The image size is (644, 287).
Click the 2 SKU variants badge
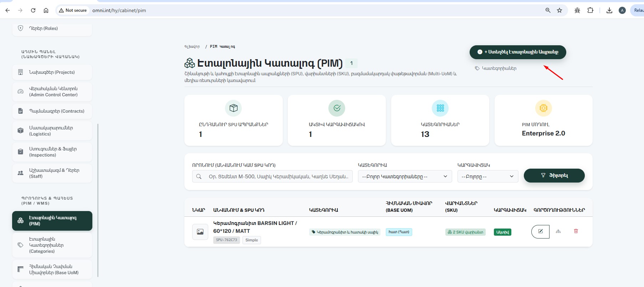tap(465, 232)
